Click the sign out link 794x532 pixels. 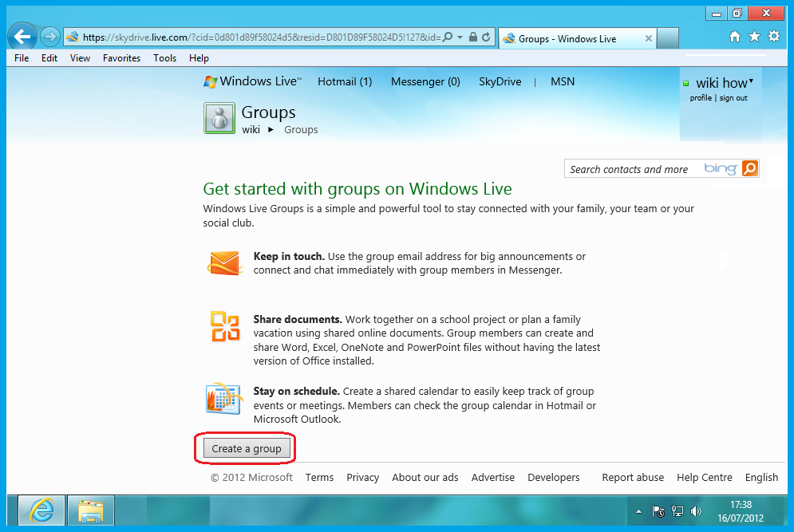point(733,97)
